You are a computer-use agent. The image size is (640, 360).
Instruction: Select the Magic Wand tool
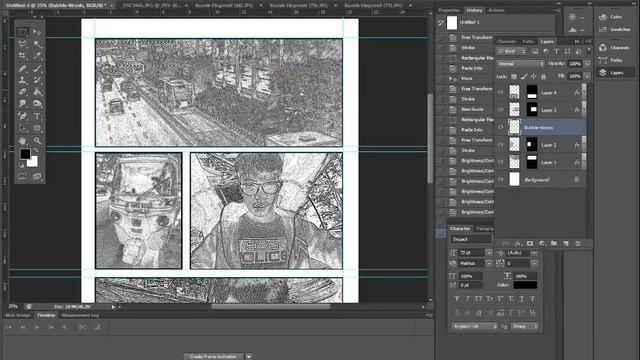click(x=37, y=44)
